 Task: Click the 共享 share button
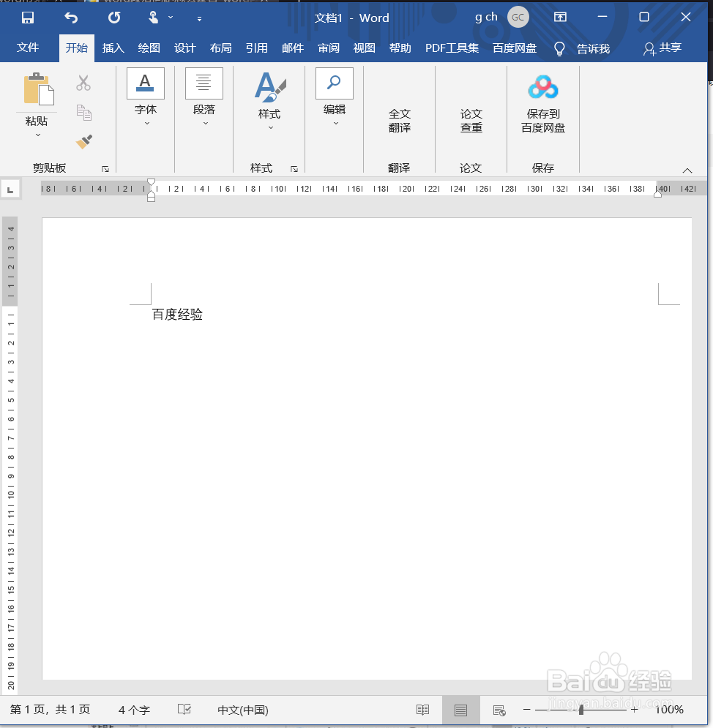(662, 48)
